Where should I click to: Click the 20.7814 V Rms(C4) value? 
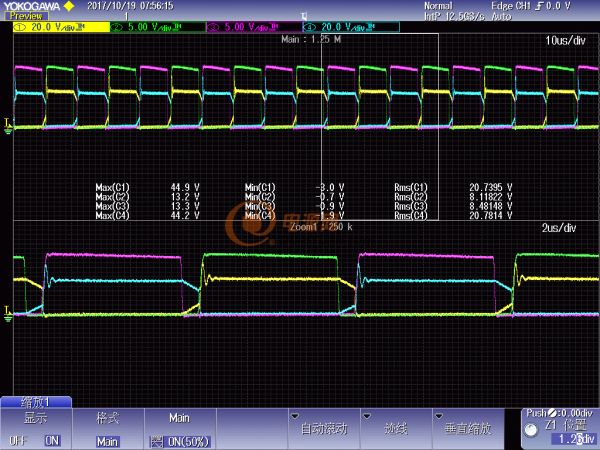tap(491, 215)
